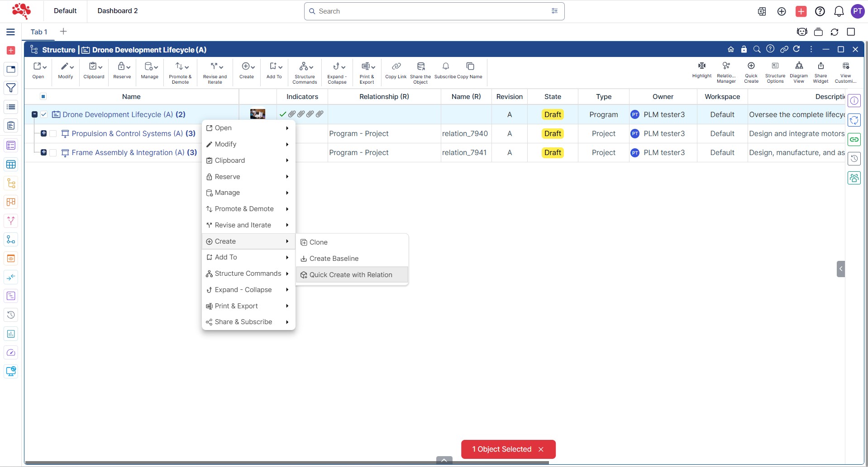Expand the Frame Assembly & Integration node
The image size is (868, 467).
click(43, 152)
